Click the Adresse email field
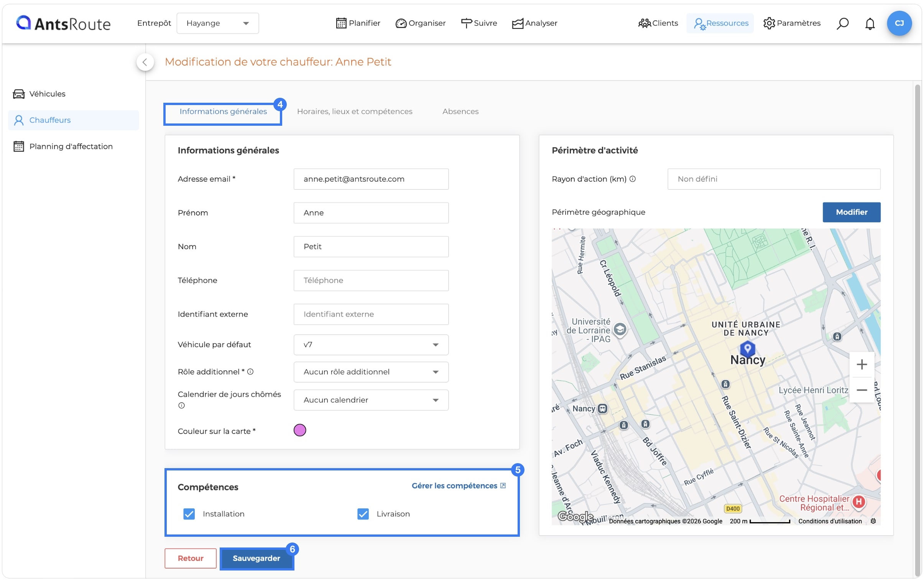The width and height of the screenshot is (924, 582). coord(371,179)
